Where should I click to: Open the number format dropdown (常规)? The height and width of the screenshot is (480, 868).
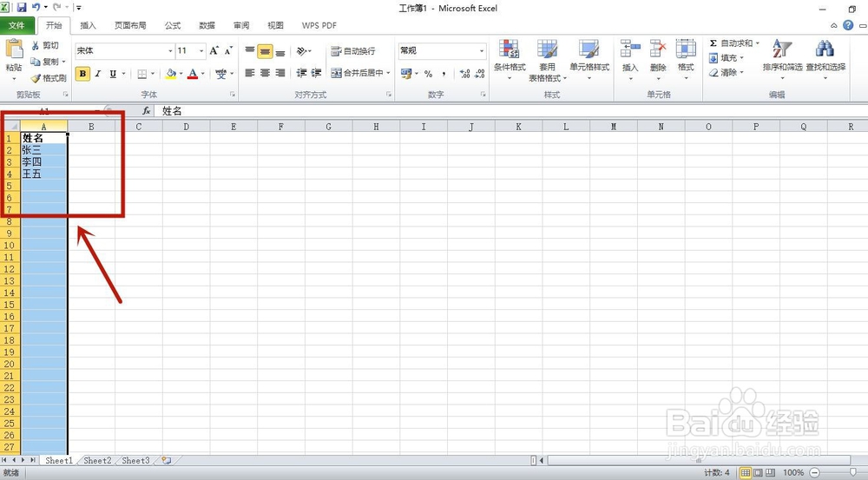[482, 50]
